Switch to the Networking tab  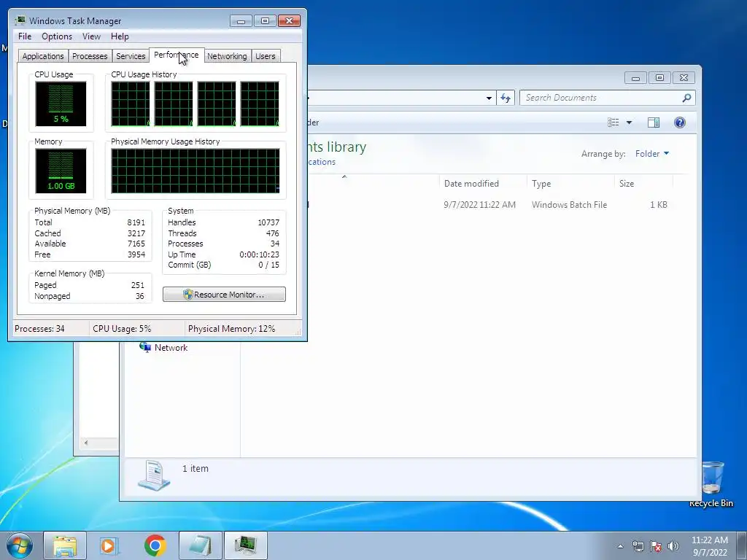227,56
